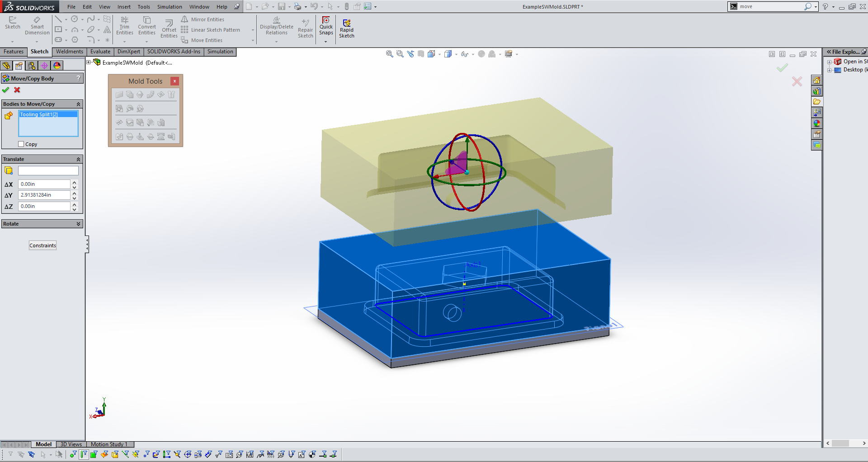This screenshot has width=868, height=462.
Task: Open Quick Snaps dropdown arrow
Action: pos(326,42)
